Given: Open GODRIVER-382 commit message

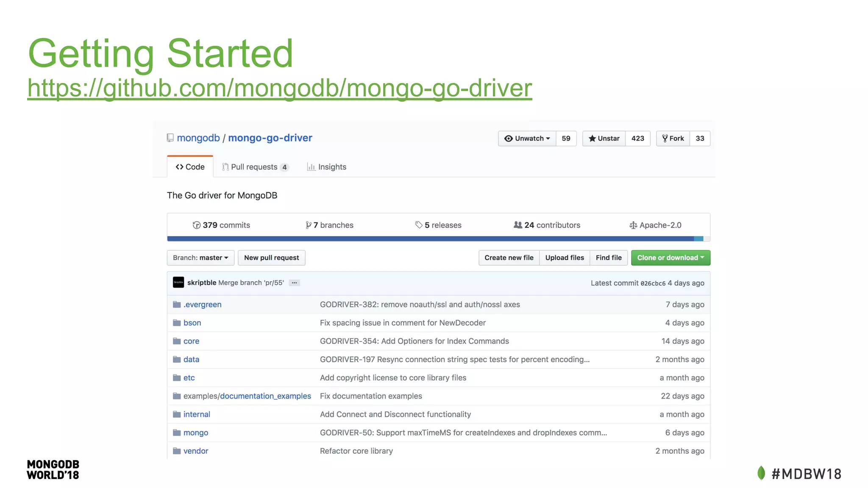Looking at the screenshot, I should tap(420, 305).
